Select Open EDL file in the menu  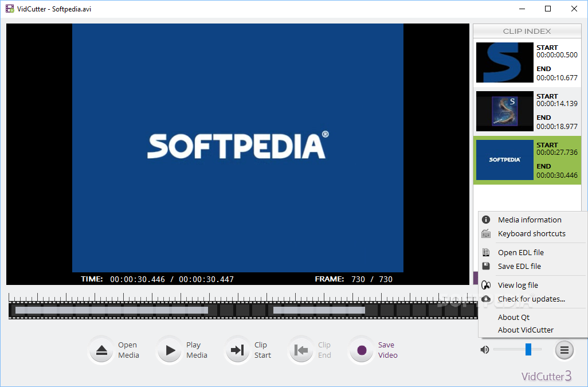pos(532,252)
